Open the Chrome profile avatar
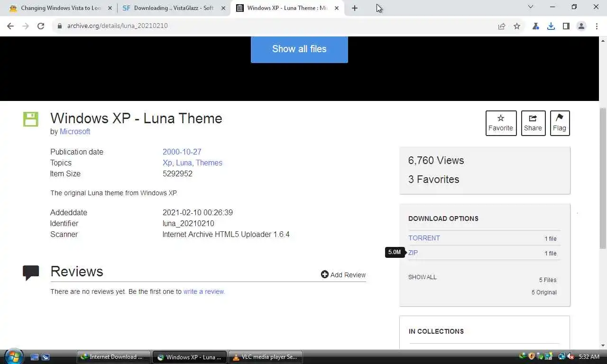Image resolution: width=607 pixels, height=364 pixels. [x=581, y=26]
